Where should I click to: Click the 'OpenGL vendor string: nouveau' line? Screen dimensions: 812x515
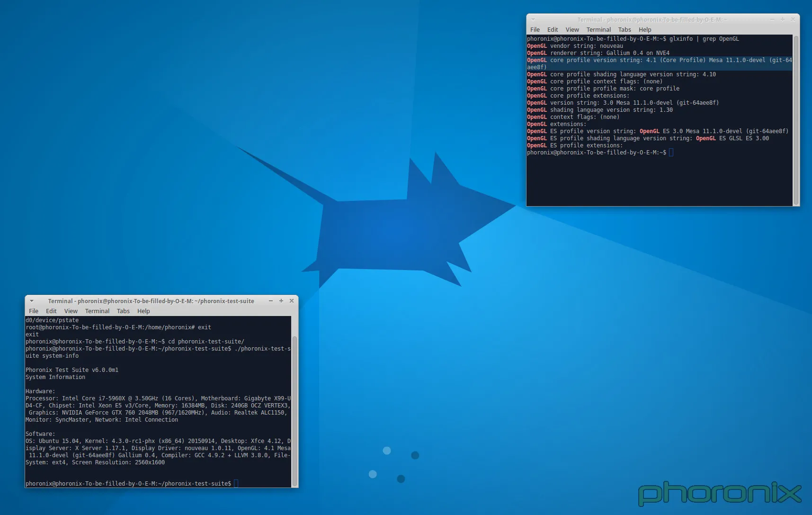pos(575,46)
